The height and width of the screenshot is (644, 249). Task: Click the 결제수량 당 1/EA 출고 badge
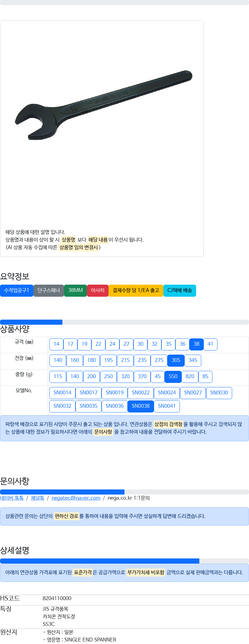[136, 290]
